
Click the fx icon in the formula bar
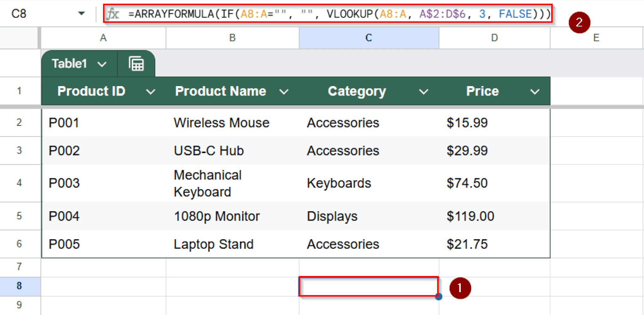[114, 14]
